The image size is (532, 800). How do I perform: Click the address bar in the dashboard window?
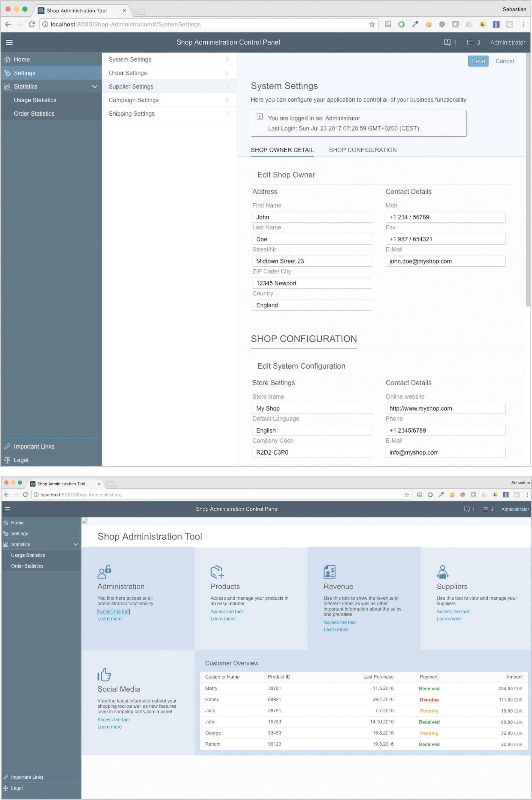221,495
